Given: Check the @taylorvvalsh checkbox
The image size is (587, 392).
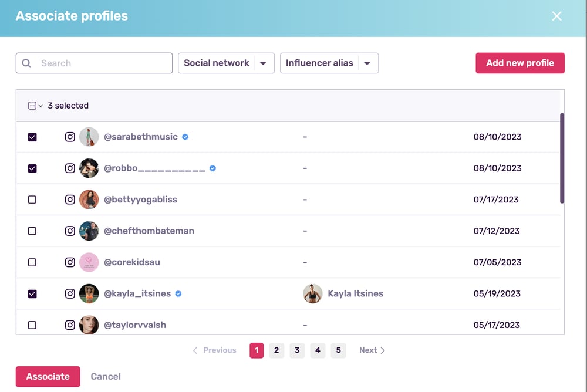Looking at the screenshot, I should (32, 325).
